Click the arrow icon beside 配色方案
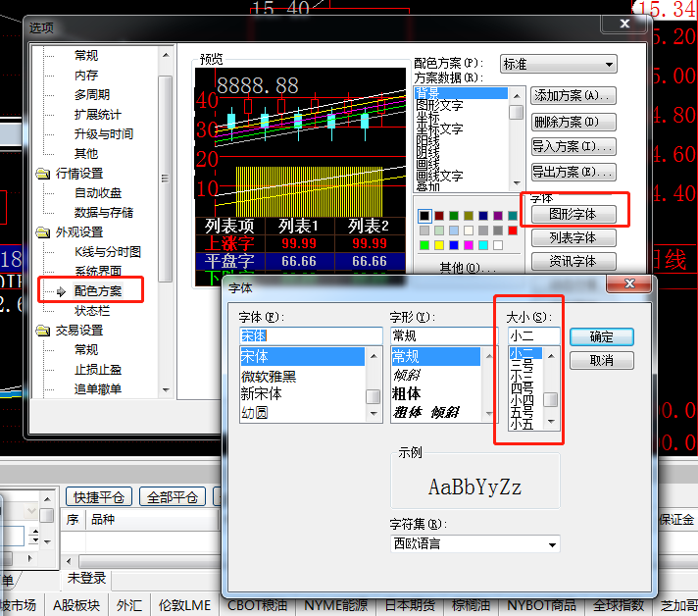Image resolution: width=698 pixels, height=616 pixels. pos(61,291)
